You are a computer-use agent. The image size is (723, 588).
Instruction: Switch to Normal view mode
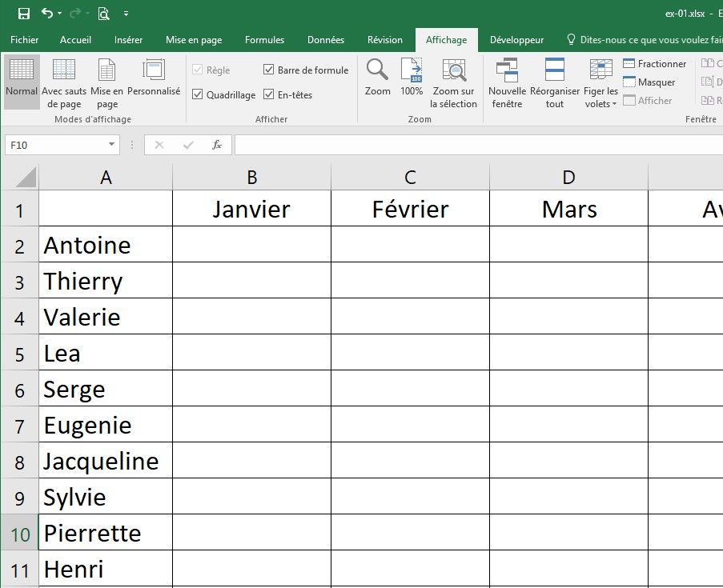(22, 78)
